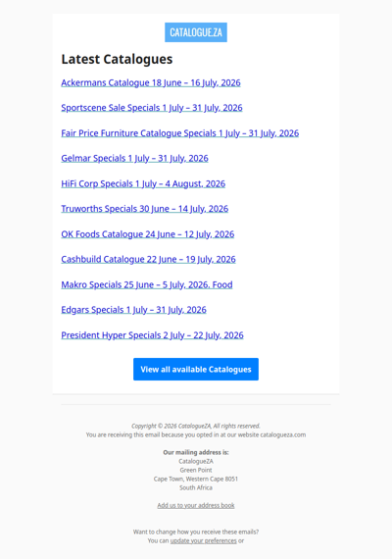
Task: Open Cashbuild Catalogue 22 June link
Action: click(148, 259)
